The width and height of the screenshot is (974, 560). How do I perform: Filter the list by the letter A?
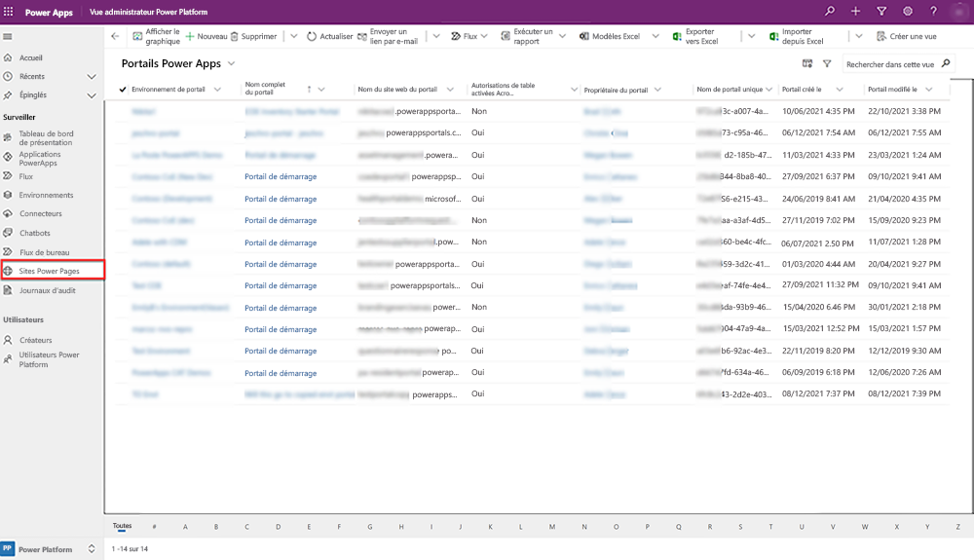click(185, 527)
